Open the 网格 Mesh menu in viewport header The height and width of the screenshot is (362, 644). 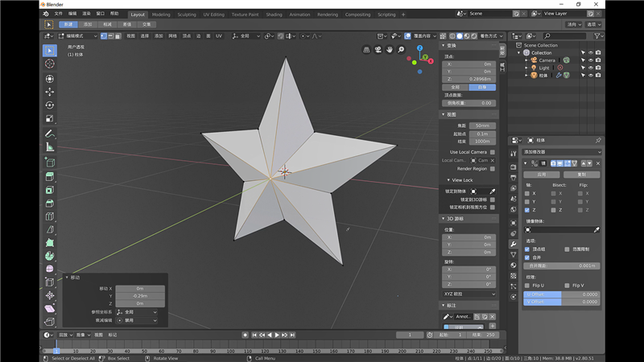pos(172,36)
